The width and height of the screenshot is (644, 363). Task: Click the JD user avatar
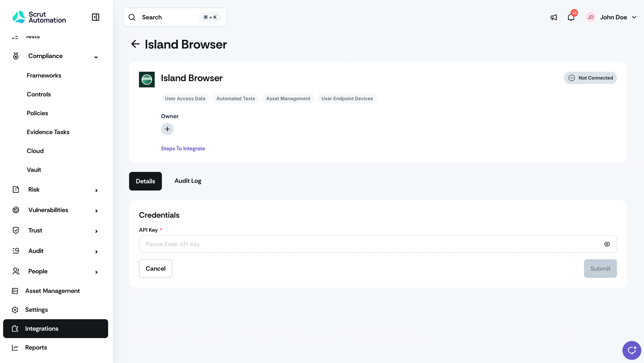[591, 17]
